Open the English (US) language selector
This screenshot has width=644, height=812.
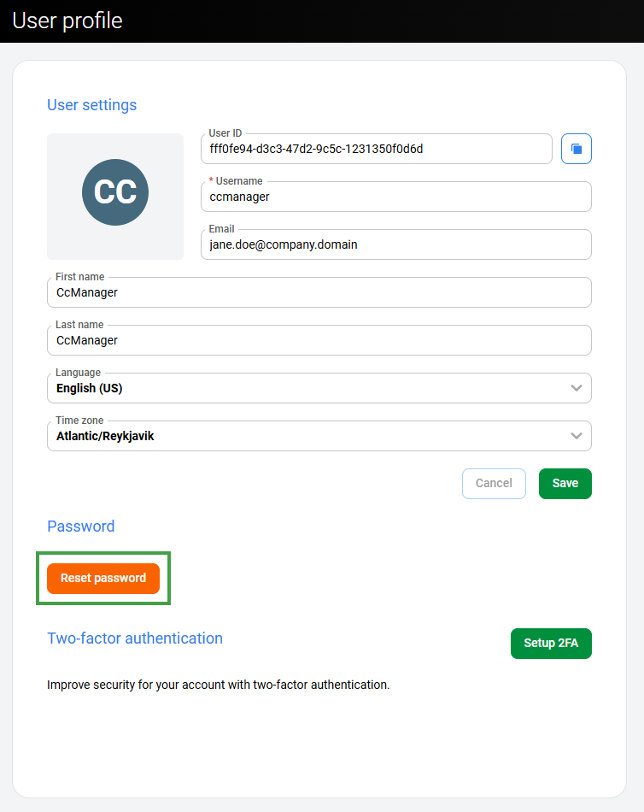[307, 388]
